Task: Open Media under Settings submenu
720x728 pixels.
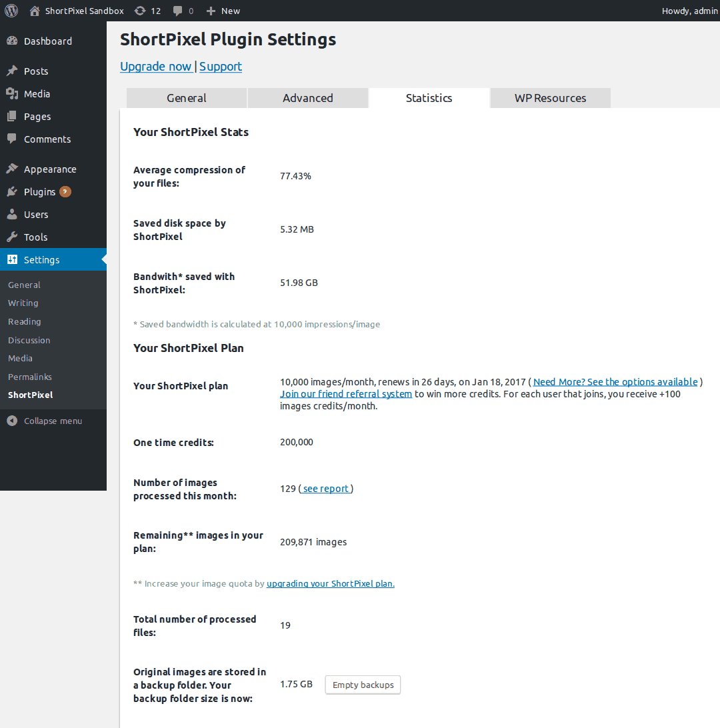Action: tap(21, 359)
